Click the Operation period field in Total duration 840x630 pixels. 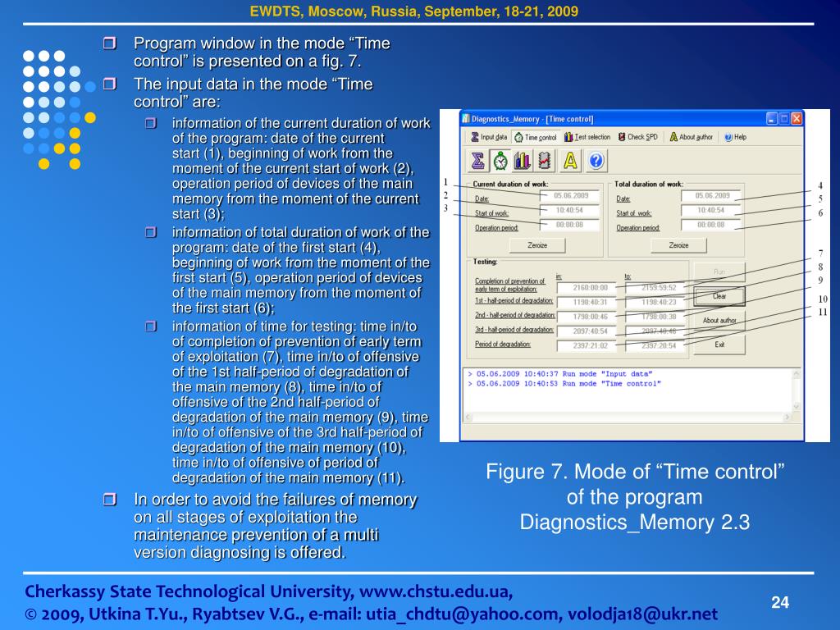(711, 225)
